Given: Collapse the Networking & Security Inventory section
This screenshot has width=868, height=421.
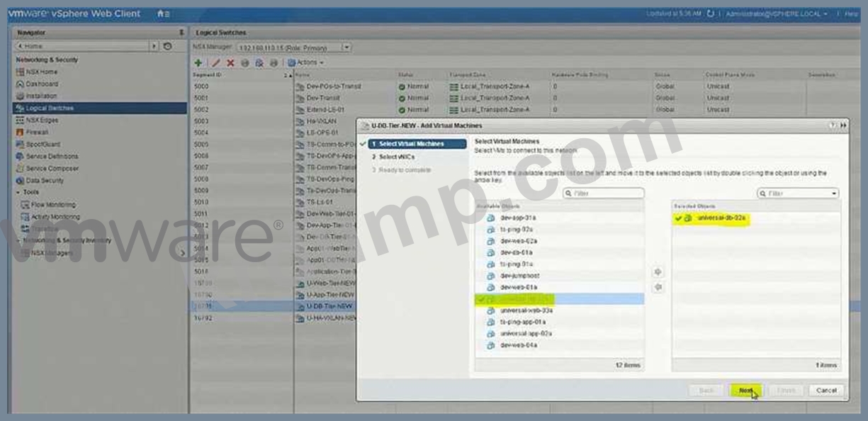Looking at the screenshot, I should click(x=18, y=241).
